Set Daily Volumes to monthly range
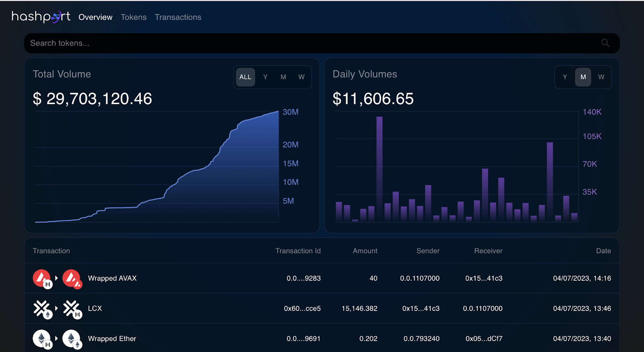 (583, 77)
